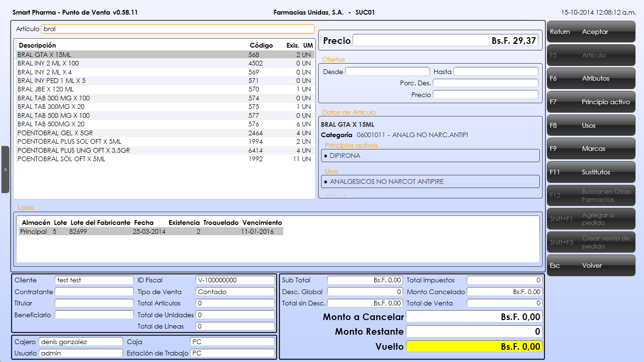The height and width of the screenshot is (362, 644).
Task: Select row POENTOBRAL PLUS UNG OFT X 3,5GR
Action: pos(165,150)
